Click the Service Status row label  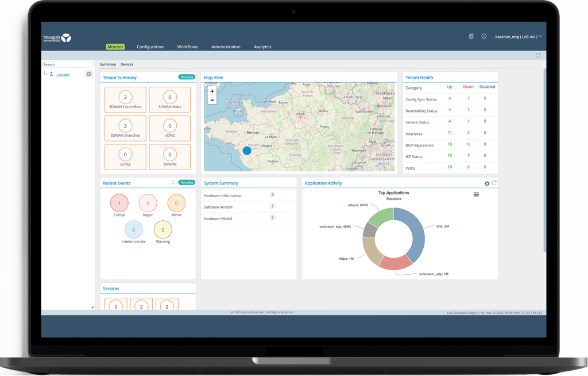(417, 122)
